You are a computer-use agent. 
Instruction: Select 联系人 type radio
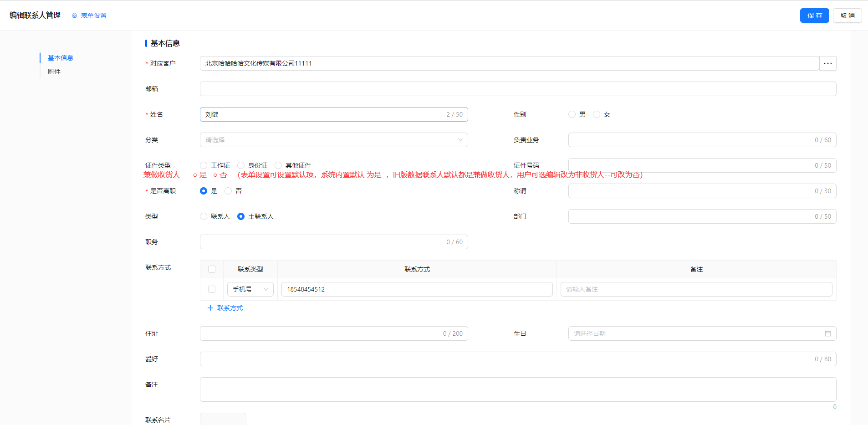(x=204, y=216)
